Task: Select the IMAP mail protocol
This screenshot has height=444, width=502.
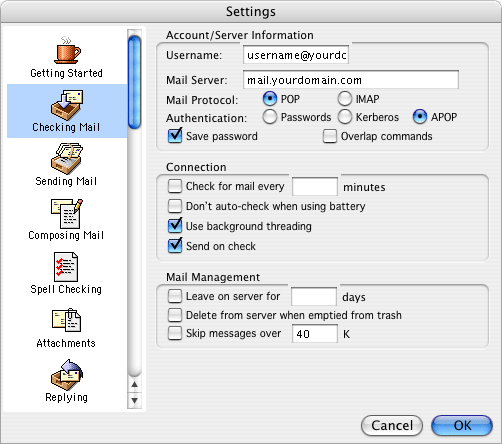Action: (345, 99)
